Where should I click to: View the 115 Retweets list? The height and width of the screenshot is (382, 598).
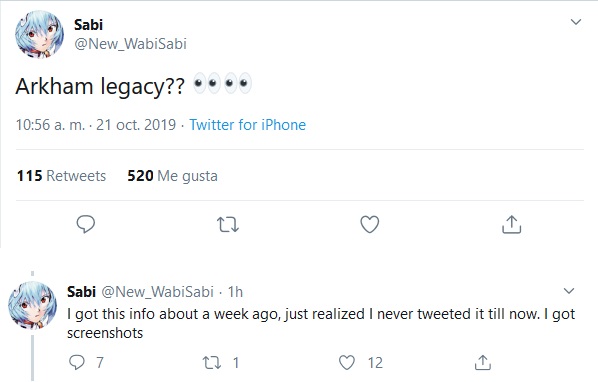(61, 176)
